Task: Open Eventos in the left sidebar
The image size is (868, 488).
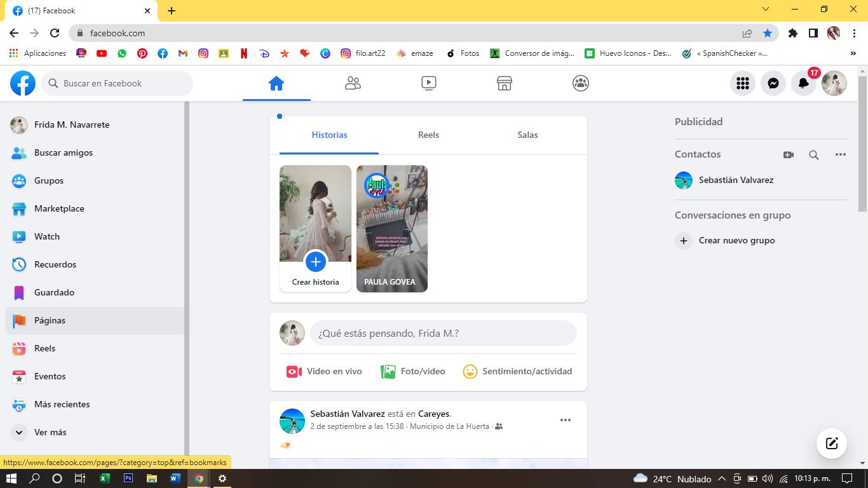Action: [94, 376]
